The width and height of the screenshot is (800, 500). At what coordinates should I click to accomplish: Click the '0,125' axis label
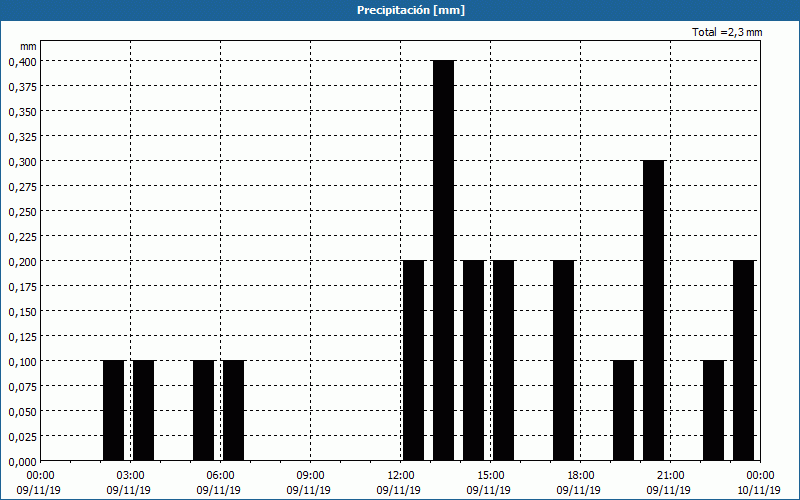pos(23,337)
